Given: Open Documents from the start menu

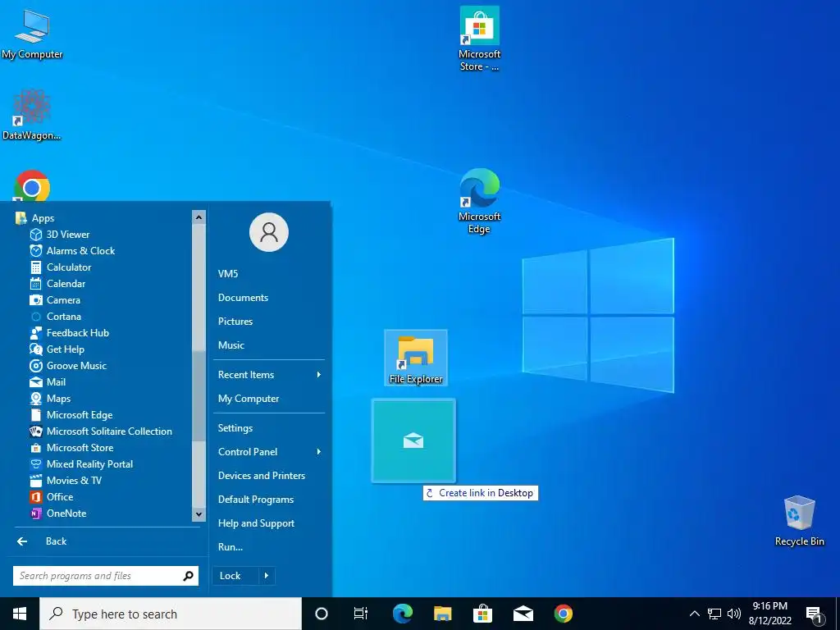Looking at the screenshot, I should (243, 297).
